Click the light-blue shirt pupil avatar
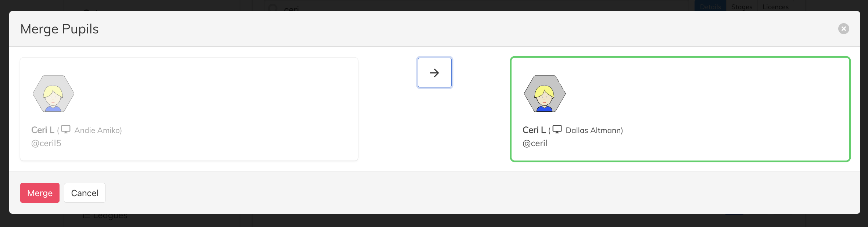Image resolution: width=868 pixels, height=227 pixels. (53, 94)
